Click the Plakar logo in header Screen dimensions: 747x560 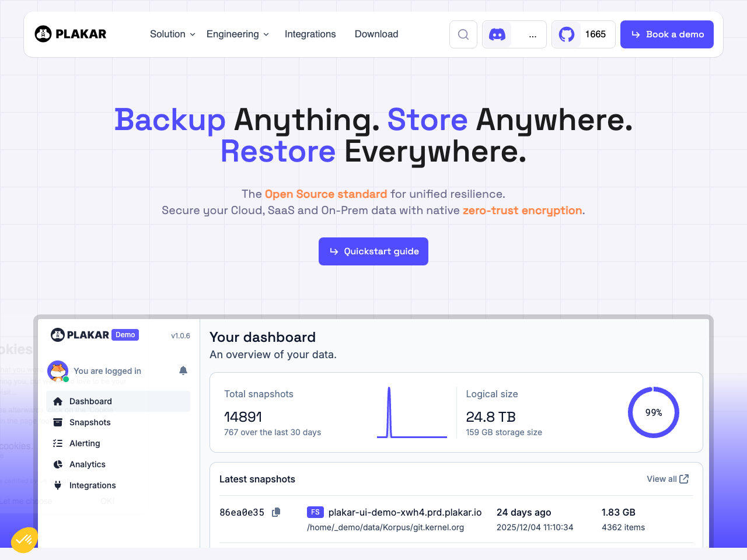pos(71,34)
